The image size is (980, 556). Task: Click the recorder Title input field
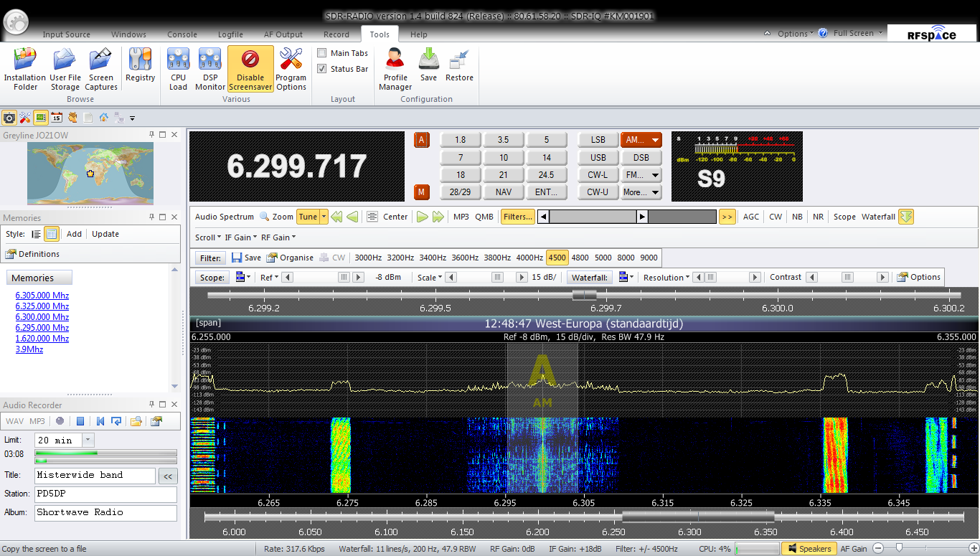[x=95, y=476]
